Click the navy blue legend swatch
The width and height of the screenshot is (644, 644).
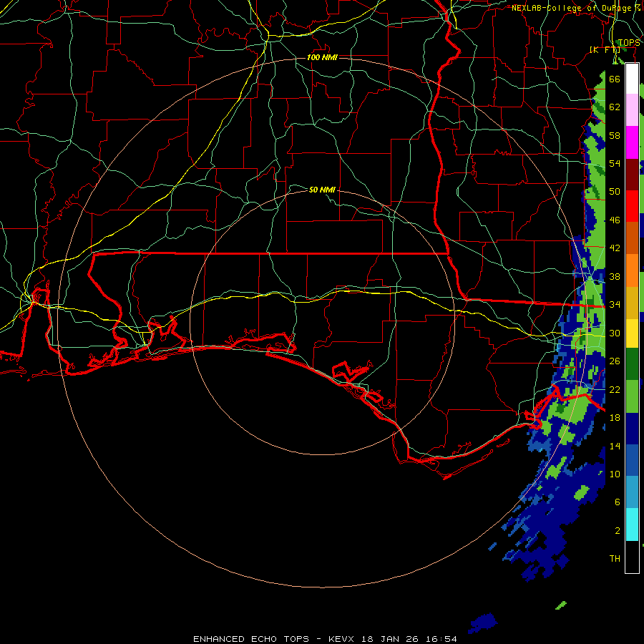(632, 429)
